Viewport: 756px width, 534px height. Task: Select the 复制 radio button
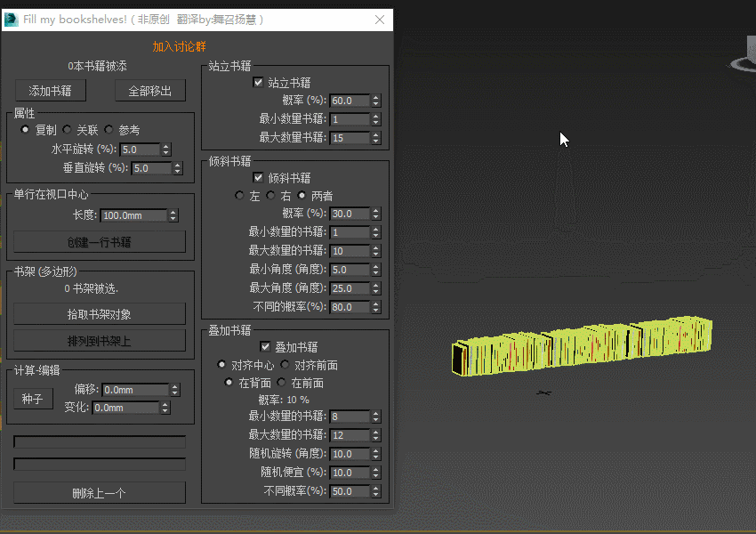(x=24, y=129)
